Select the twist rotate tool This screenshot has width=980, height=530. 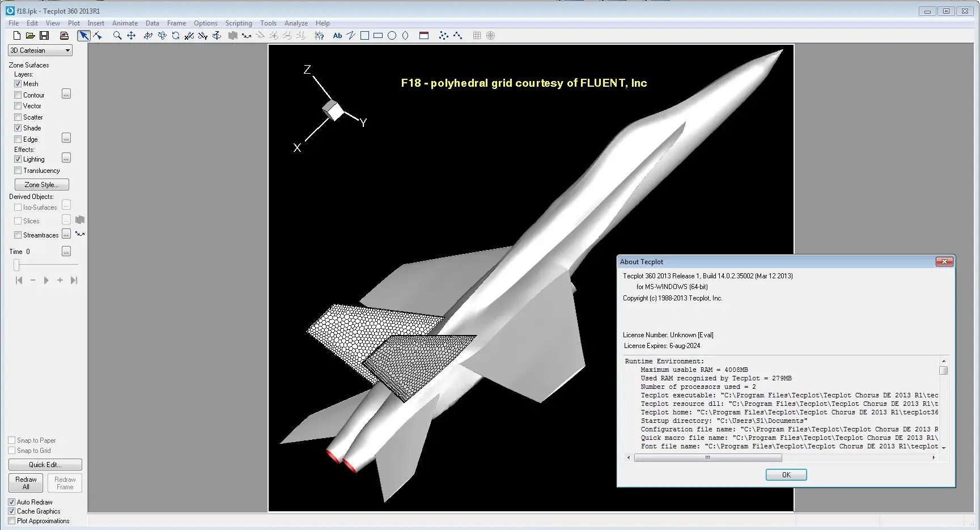(x=176, y=35)
